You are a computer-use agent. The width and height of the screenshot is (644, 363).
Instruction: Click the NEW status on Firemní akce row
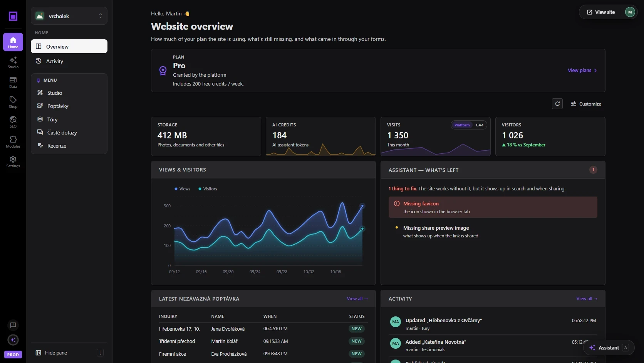(x=357, y=354)
